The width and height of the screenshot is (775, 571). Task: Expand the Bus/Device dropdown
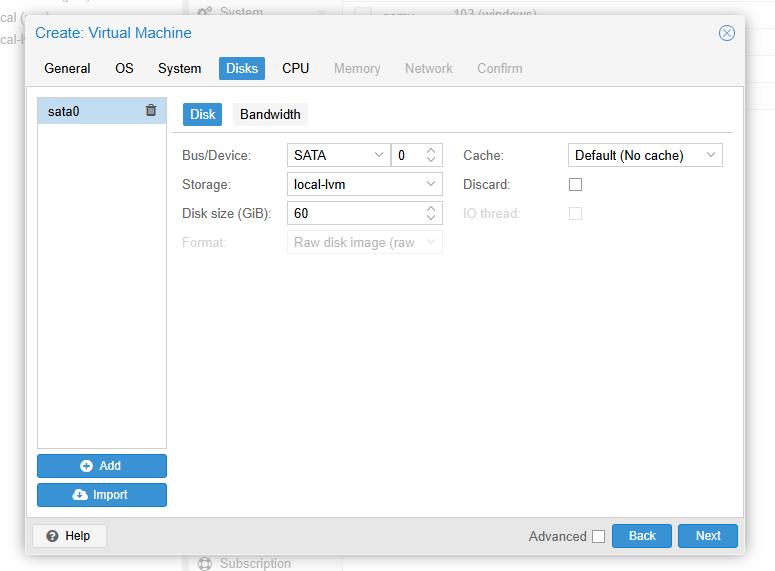379,155
